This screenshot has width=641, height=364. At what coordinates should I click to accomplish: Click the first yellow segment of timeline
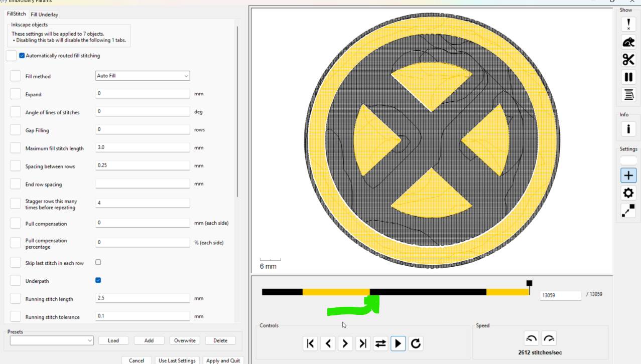(336, 292)
